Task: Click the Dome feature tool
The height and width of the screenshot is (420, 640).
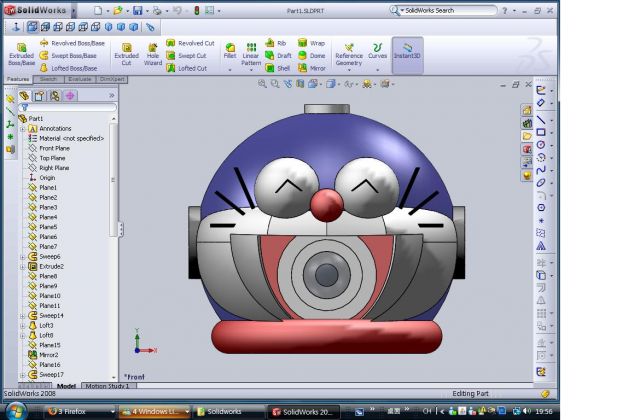Action: pos(311,56)
